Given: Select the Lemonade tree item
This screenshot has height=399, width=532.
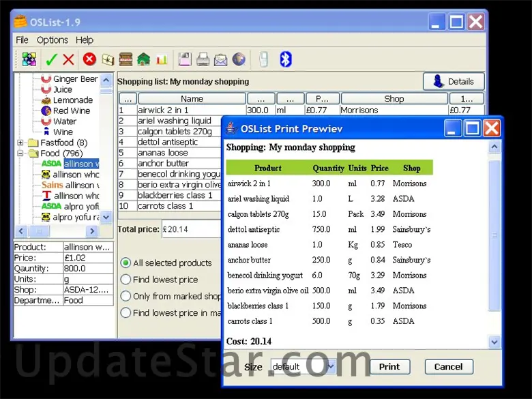Looking at the screenshot, I should point(67,100).
